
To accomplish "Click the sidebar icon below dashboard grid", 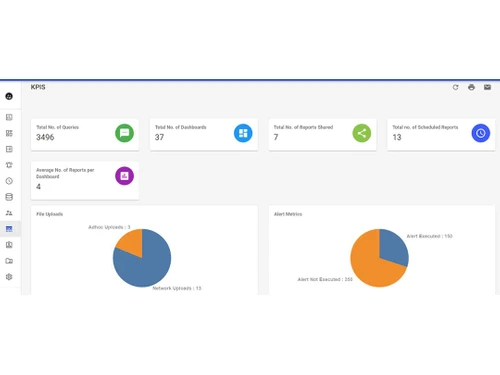I will [x=9, y=149].
